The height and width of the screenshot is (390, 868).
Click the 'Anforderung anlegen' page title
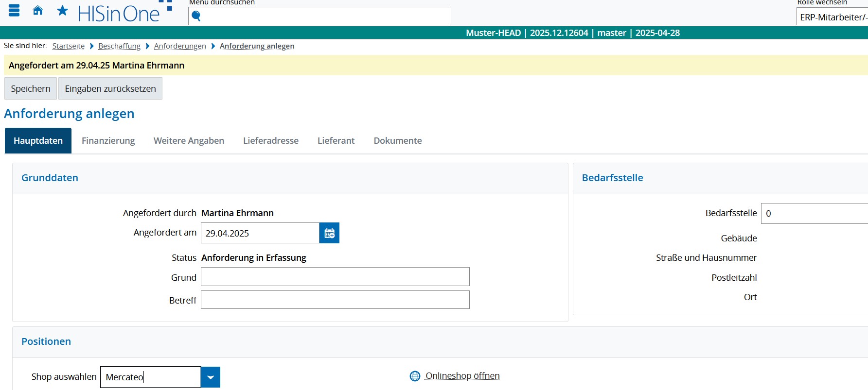tap(69, 114)
